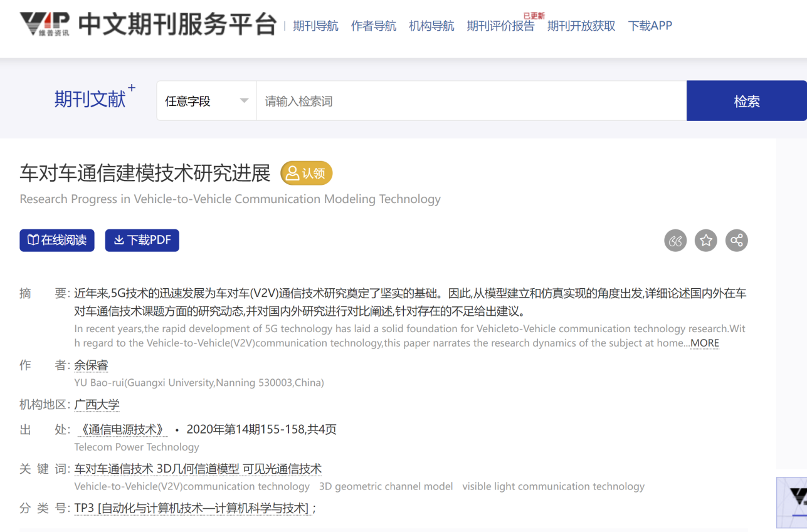Expand the abstract with MORE link
Viewport: 807px width, 532px height.
[705, 343]
